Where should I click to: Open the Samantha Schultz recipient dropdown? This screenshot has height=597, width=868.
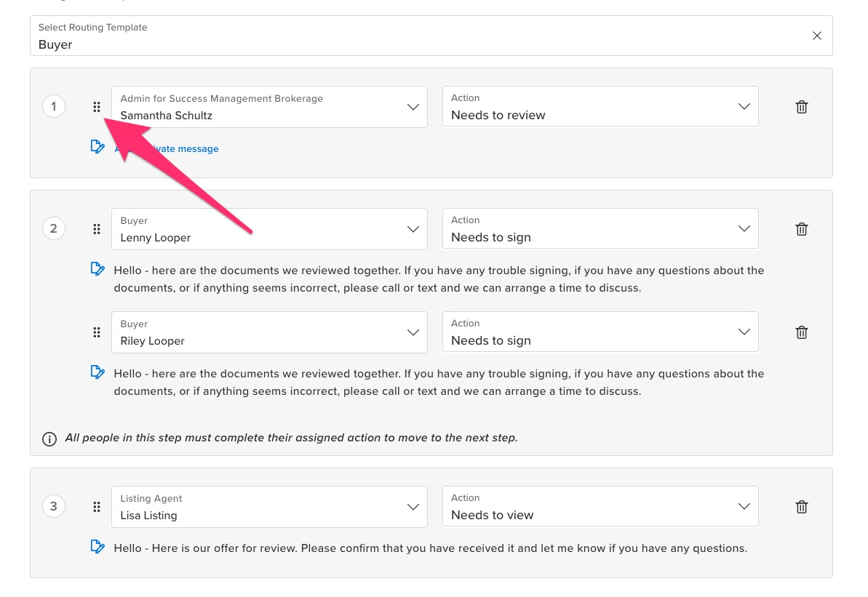[x=413, y=106]
